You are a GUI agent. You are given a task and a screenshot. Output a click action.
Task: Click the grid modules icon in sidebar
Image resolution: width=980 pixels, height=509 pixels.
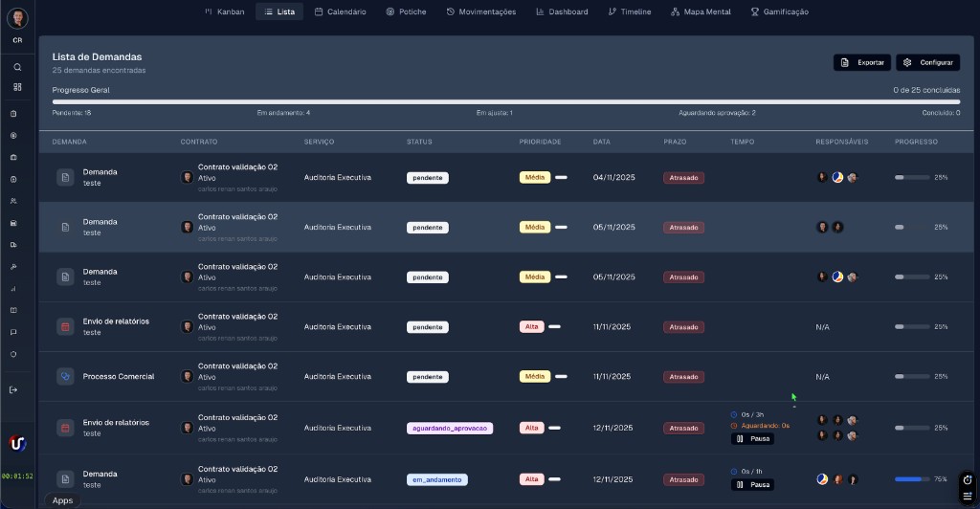(17, 87)
